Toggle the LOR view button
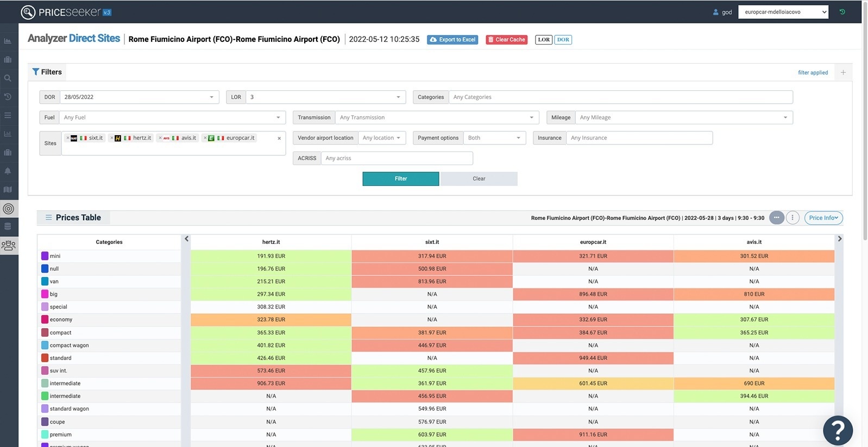868x447 pixels. (544, 40)
